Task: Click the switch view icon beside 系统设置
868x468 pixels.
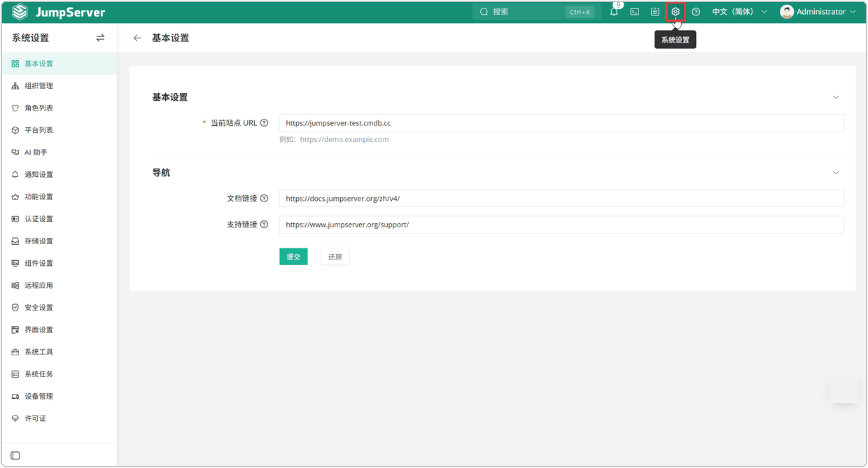Action: (x=100, y=38)
